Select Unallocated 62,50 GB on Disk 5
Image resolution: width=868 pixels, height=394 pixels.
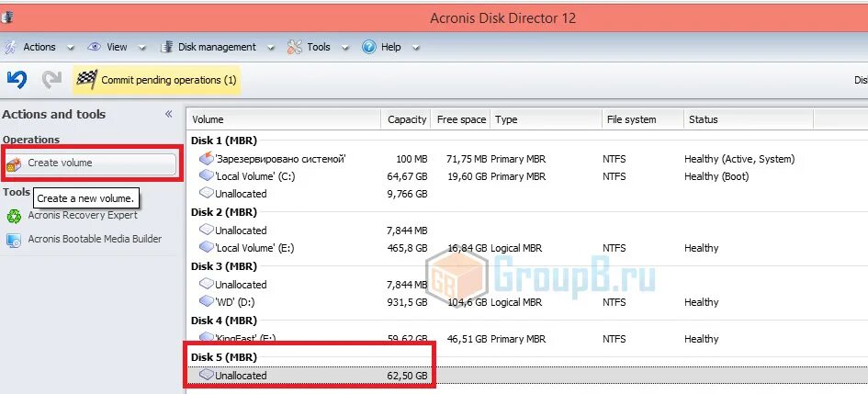click(x=241, y=376)
